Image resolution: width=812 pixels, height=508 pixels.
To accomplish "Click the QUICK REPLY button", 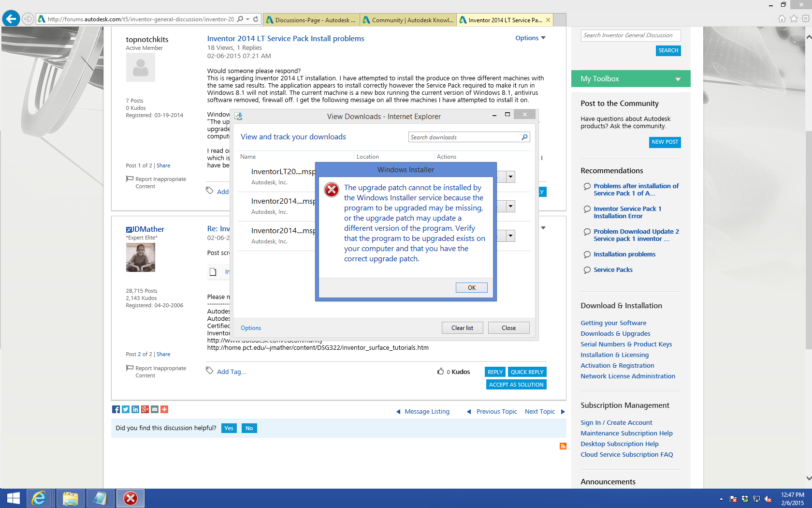I will pyautogui.click(x=527, y=372).
